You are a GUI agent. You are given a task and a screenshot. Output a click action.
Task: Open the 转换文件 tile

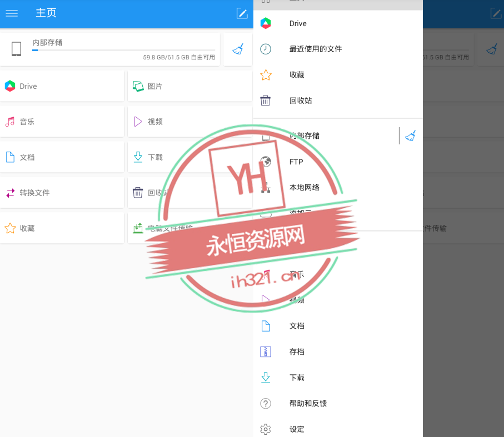point(62,193)
